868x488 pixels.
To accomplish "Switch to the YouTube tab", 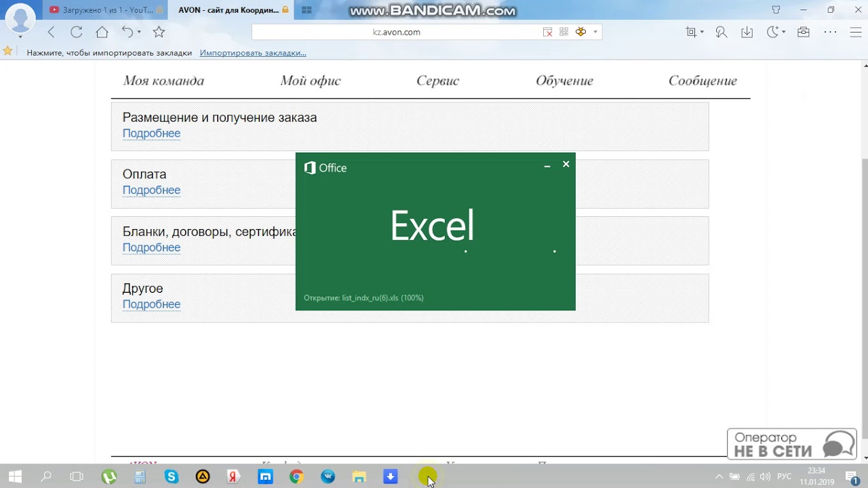I will [106, 10].
